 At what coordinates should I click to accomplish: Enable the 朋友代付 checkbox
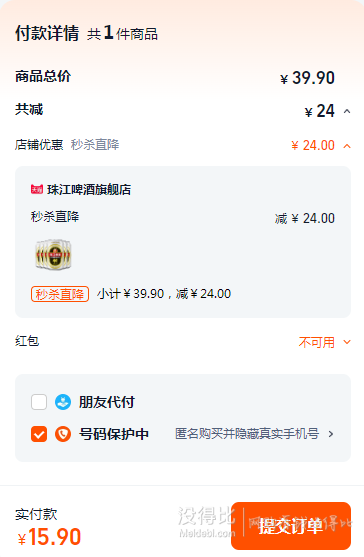point(39,402)
